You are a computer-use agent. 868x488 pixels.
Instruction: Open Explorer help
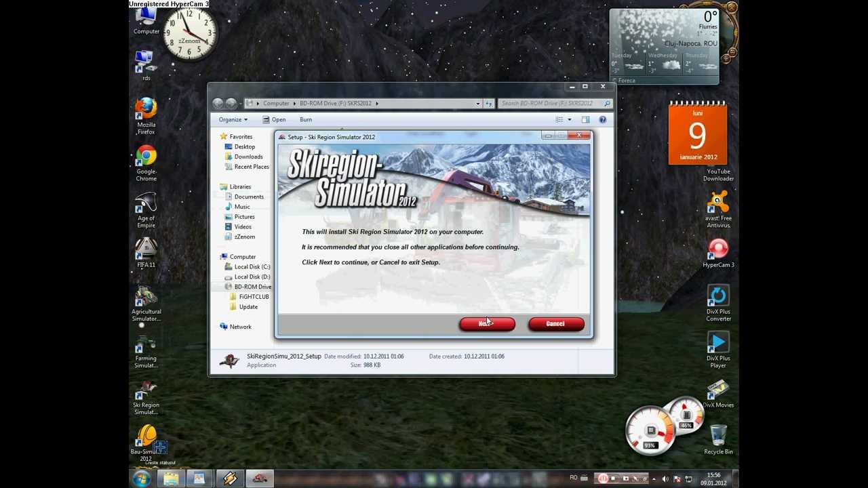[x=602, y=120]
